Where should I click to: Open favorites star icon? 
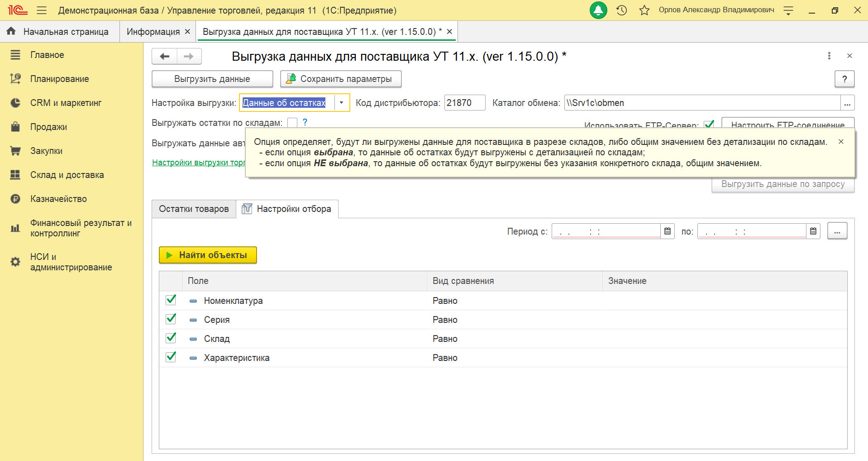pos(644,10)
